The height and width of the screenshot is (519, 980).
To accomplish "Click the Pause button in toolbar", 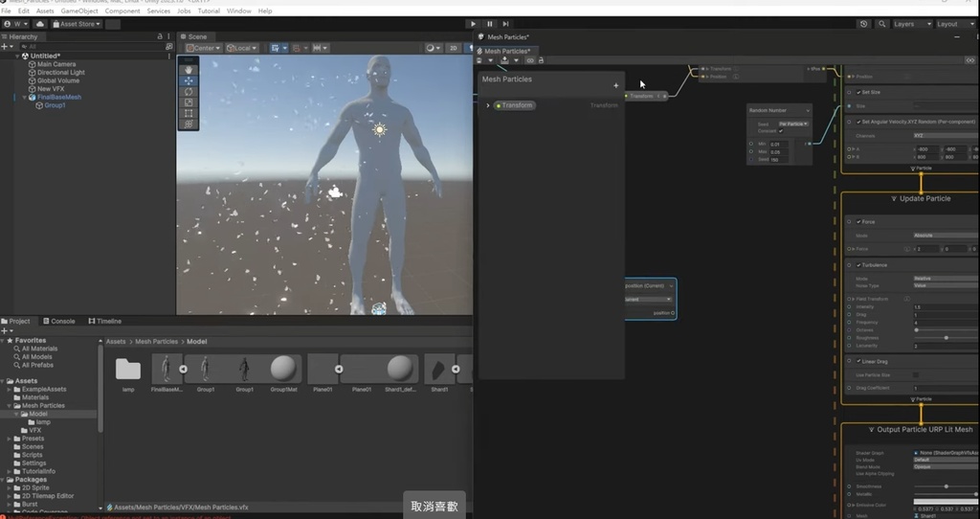I will point(489,24).
